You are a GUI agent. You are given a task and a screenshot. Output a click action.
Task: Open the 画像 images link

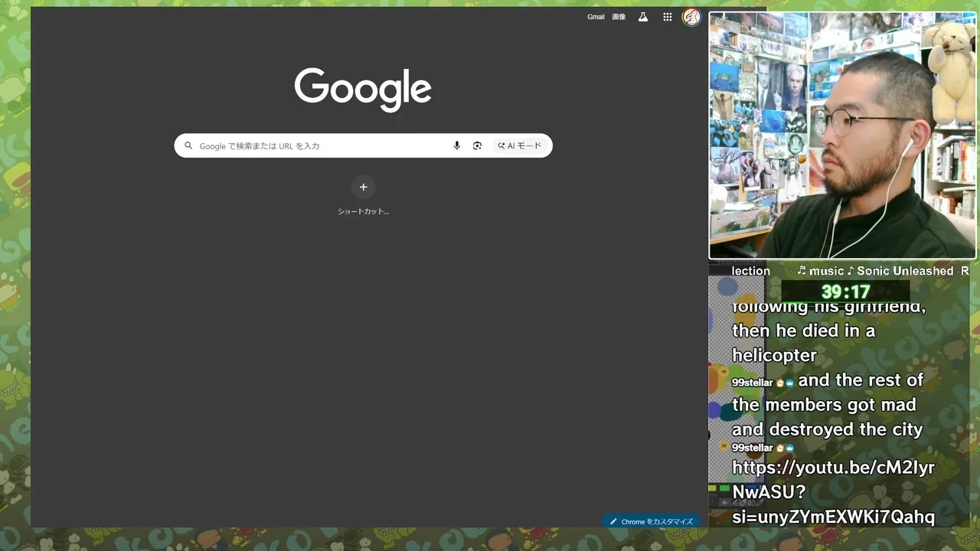click(619, 17)
